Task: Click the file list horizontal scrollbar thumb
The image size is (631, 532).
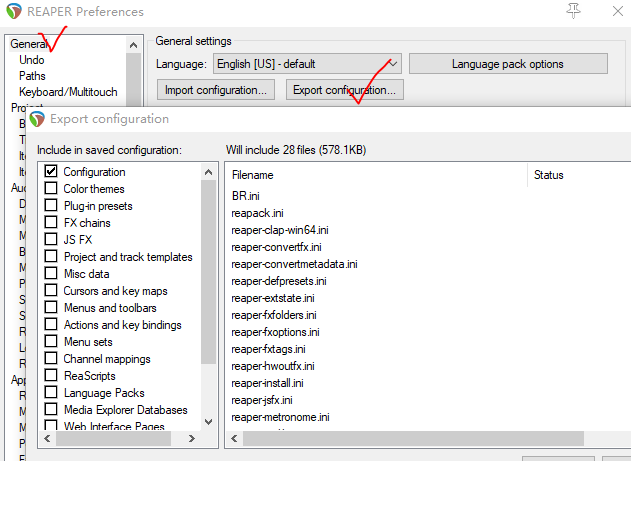Action: point(413,438)
